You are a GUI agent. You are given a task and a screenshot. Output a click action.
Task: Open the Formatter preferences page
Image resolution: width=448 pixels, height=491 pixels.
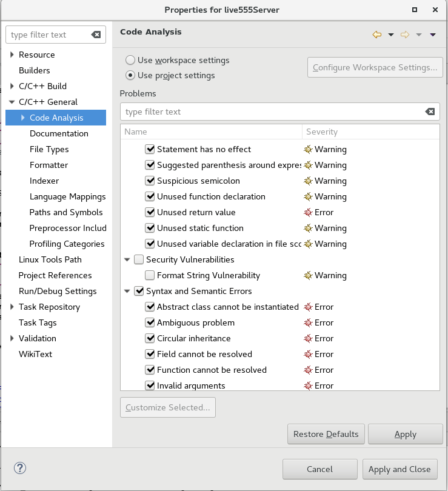click(48, 165)
